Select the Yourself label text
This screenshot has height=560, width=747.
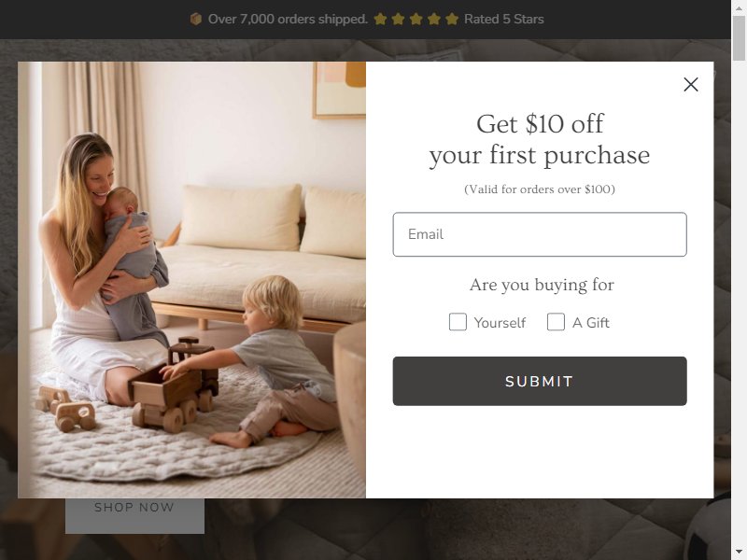coord(500,323)
